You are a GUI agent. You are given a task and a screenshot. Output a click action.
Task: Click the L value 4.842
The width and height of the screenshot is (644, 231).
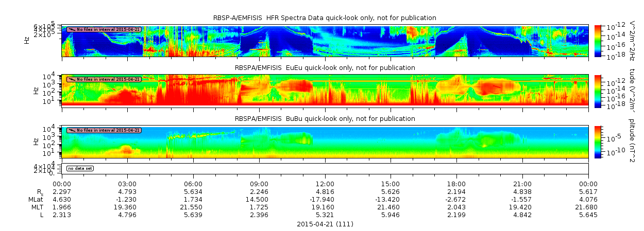522,215
